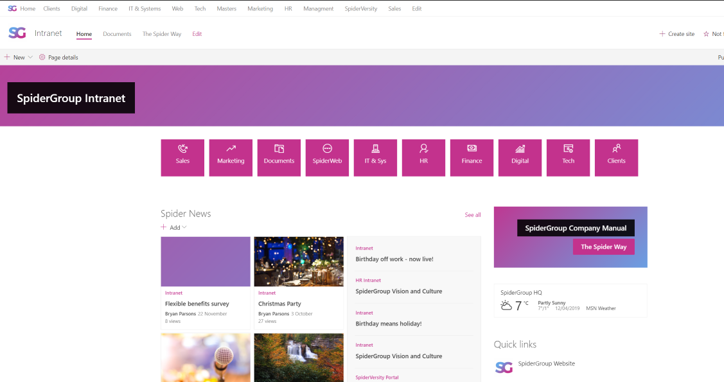724x382 pixels.
Task: Open the IT & Sys tile
Action: pyautogui.click(x=375, y=158)
